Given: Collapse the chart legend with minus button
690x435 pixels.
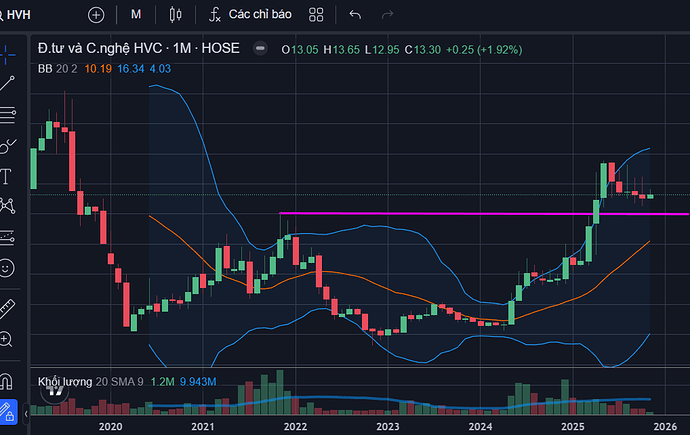Looking at the screenshot, I should point(260,48).
